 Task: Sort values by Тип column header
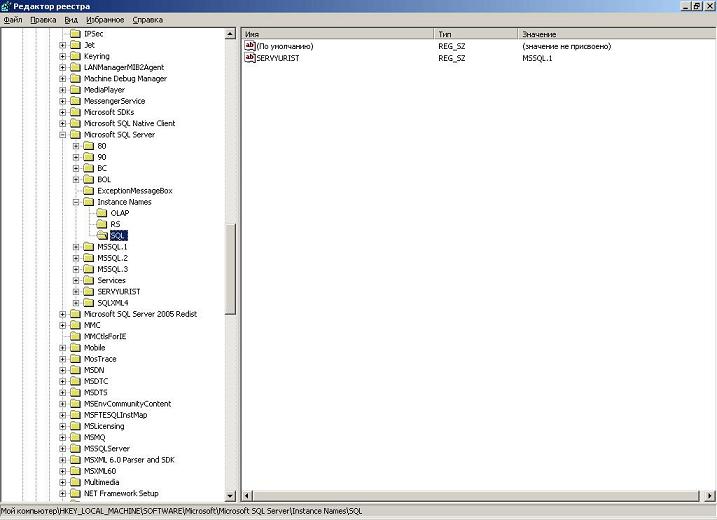(476, 34)
